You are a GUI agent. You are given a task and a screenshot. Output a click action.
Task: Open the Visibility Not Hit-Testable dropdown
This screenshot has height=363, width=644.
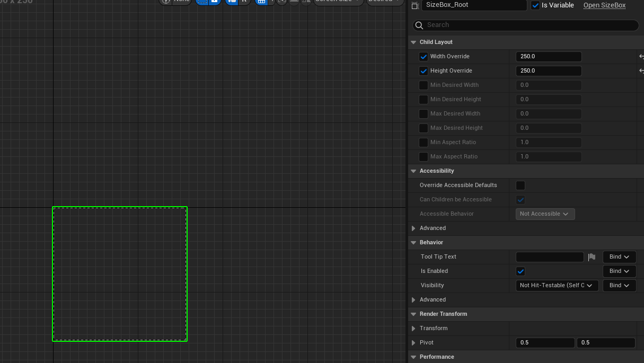[557, 286]
